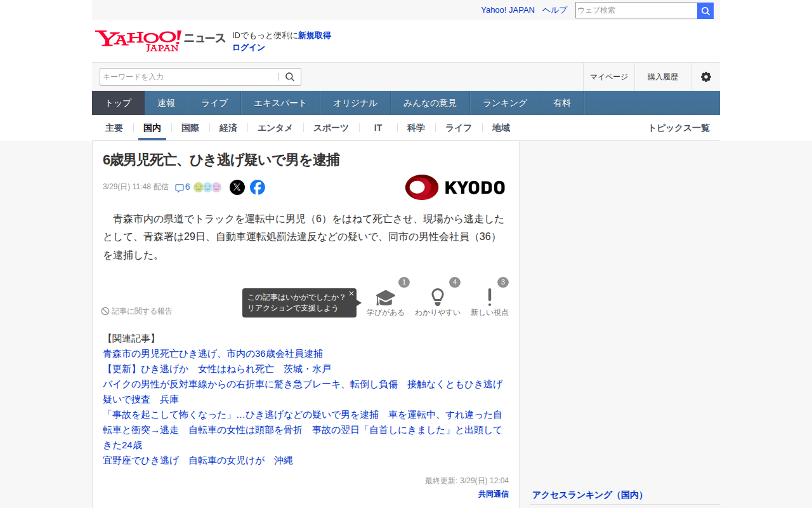Open 宜野座でひき逃げ related article link
This screenshot has height=508, width=812.
click(x=198, y=460)
